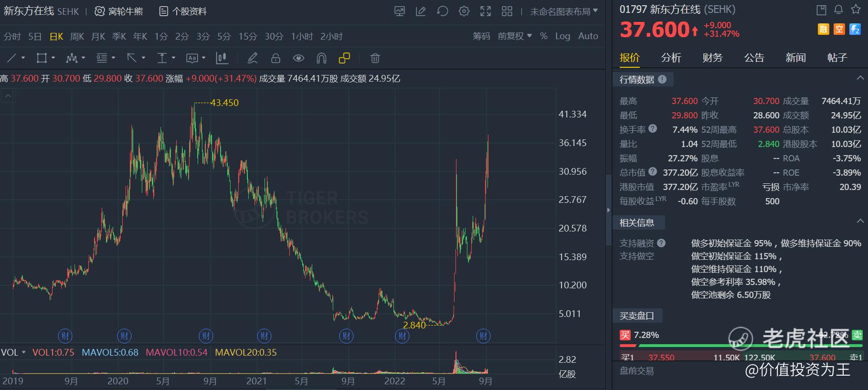This screenshot has width=868, height=390.
Task: Open 窝轮牛熊 warrants page
Action: coord(119,11)
